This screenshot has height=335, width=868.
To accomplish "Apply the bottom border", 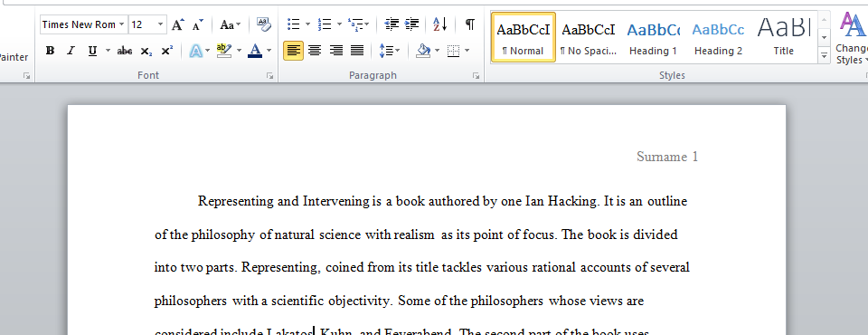I will 453,51.
